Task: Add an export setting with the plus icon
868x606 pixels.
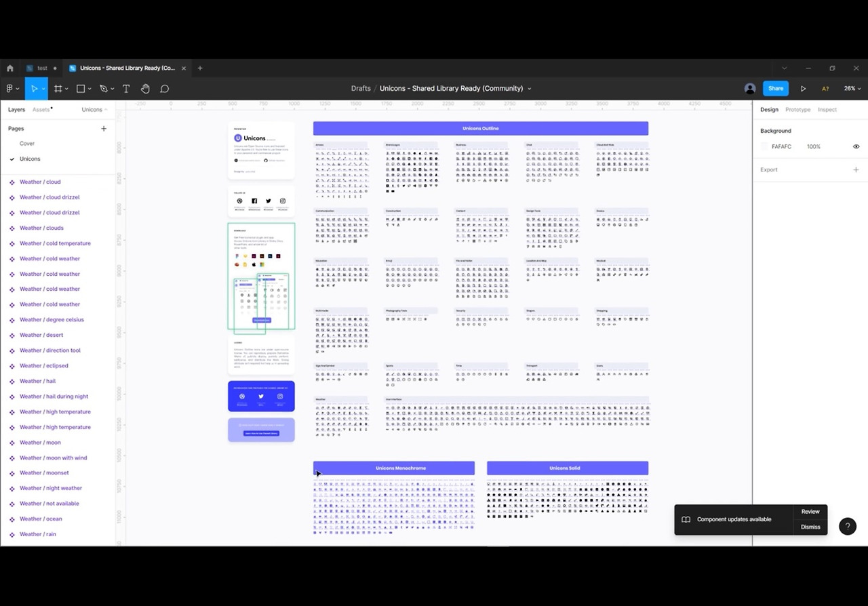Action: pos(856,169)
